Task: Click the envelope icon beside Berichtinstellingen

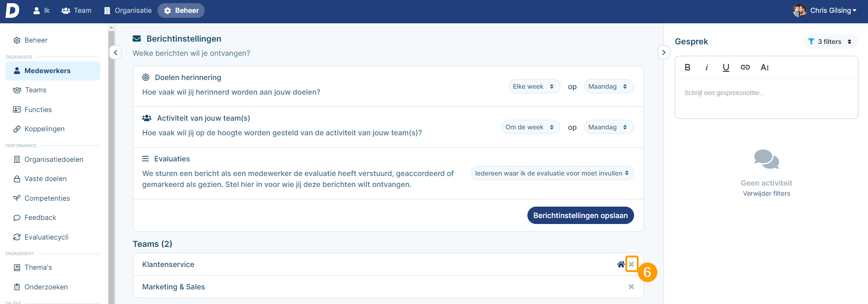Action: tap(137, 39)
